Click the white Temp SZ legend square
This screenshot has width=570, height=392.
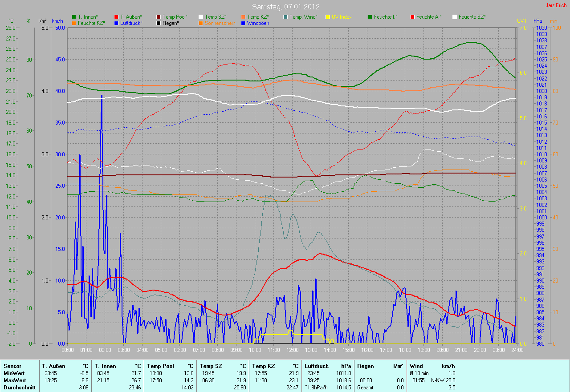201,17
